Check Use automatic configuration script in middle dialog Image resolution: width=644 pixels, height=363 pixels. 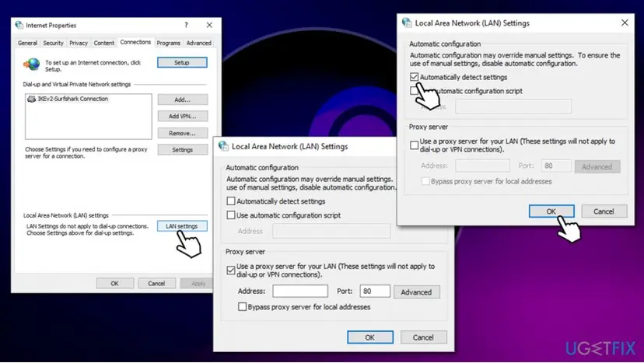[x=231, y=215]
